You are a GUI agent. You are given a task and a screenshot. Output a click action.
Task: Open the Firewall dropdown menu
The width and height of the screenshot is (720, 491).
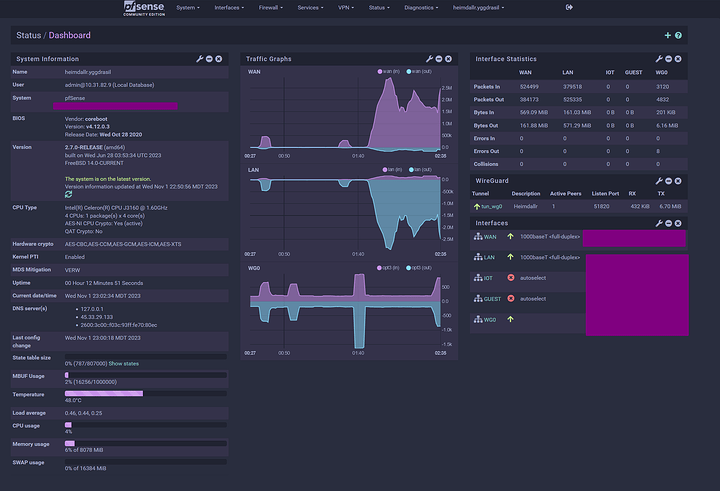[270, 8]
